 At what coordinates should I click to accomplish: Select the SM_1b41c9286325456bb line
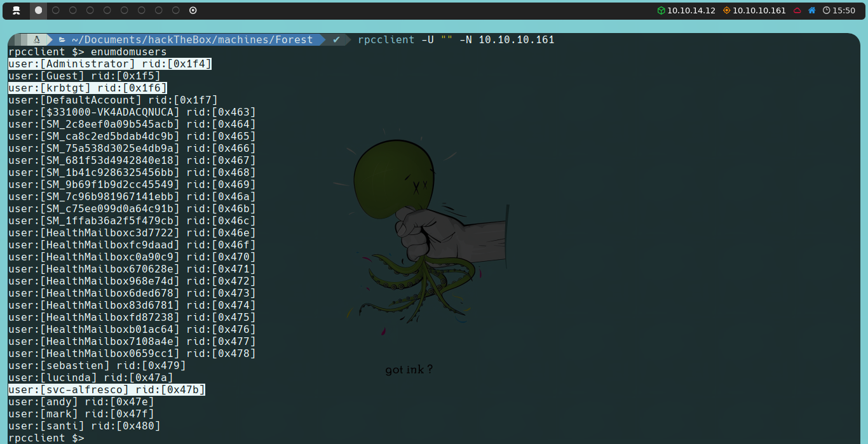(132, 172)
